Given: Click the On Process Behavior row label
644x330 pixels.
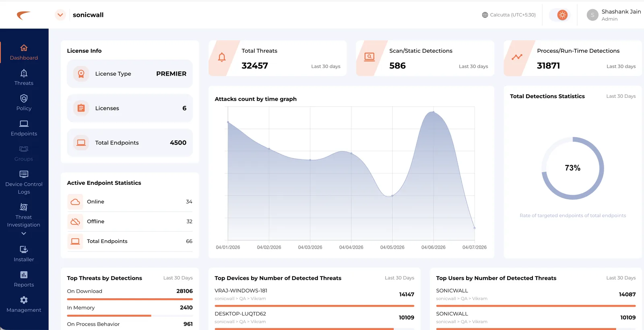Looking at the screenshot, I should coord(93,324).
